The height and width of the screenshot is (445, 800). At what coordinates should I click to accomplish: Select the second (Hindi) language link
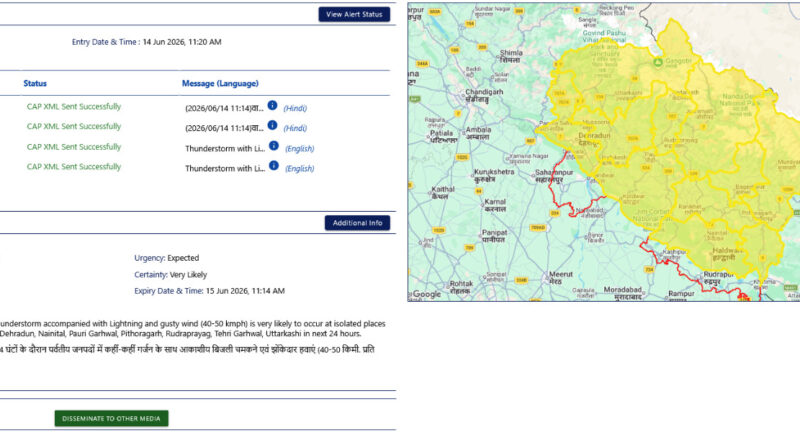[295, 128]
